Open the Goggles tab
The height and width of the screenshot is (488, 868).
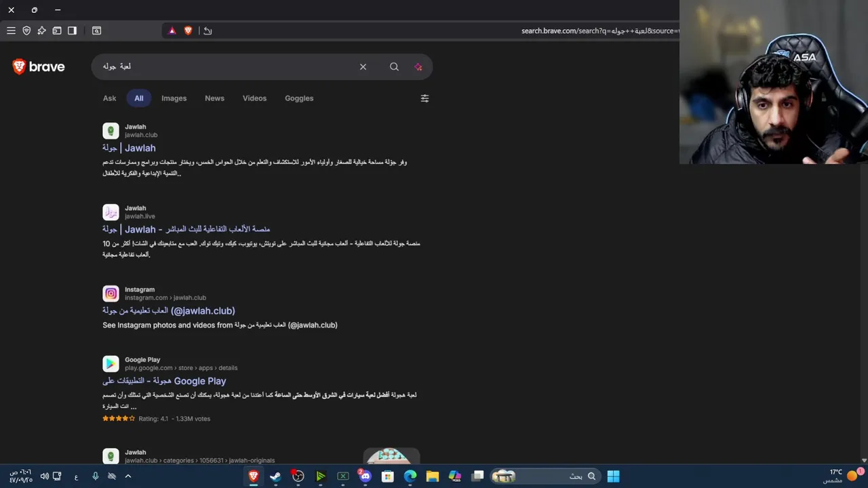[x=299, y=98]
